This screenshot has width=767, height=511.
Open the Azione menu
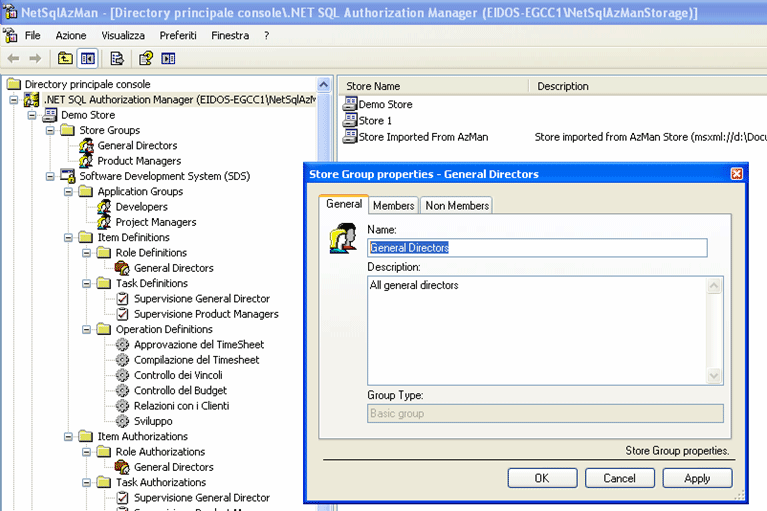tap(71, 36)
